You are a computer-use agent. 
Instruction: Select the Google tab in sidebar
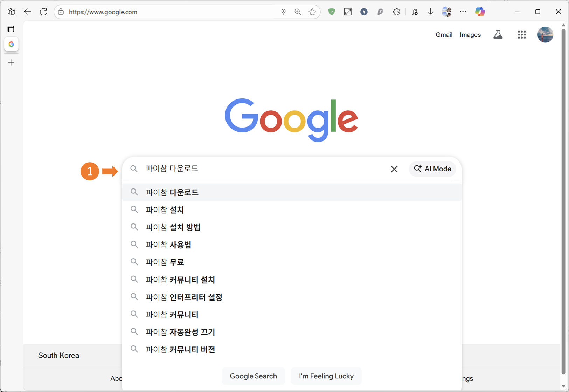click(11, 44)
